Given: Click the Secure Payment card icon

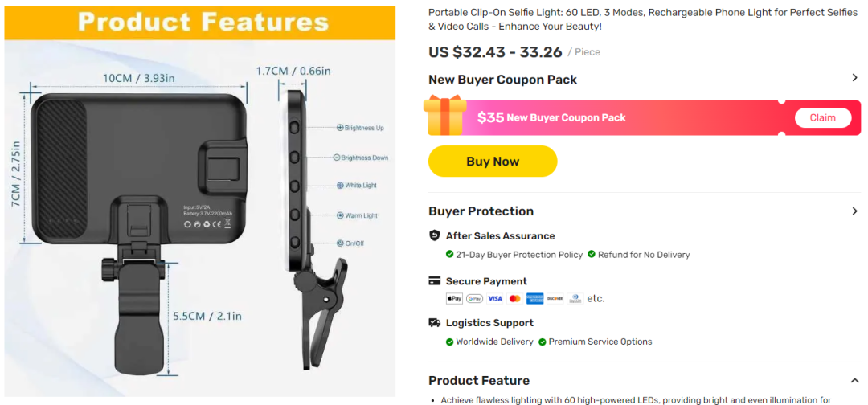Looking at the screenshot, I should (435, 281).
